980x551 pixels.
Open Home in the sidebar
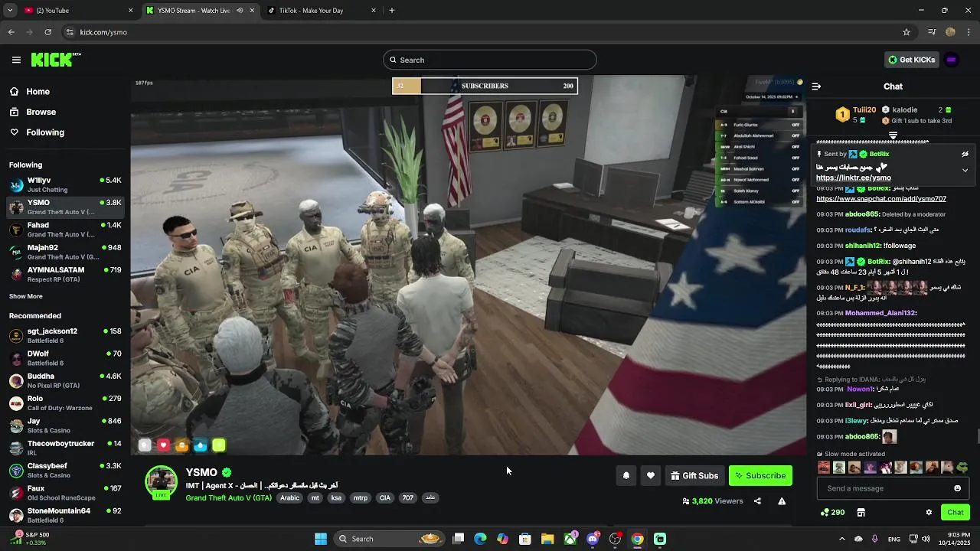(38, 91)
